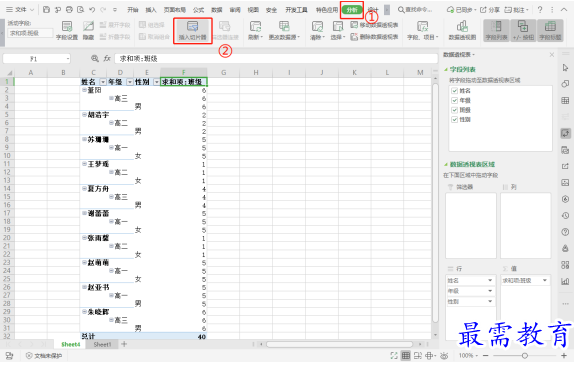This screenshot has height=366, width=580.
Task: Click the formula bar input field
Action: coord(276,58)
